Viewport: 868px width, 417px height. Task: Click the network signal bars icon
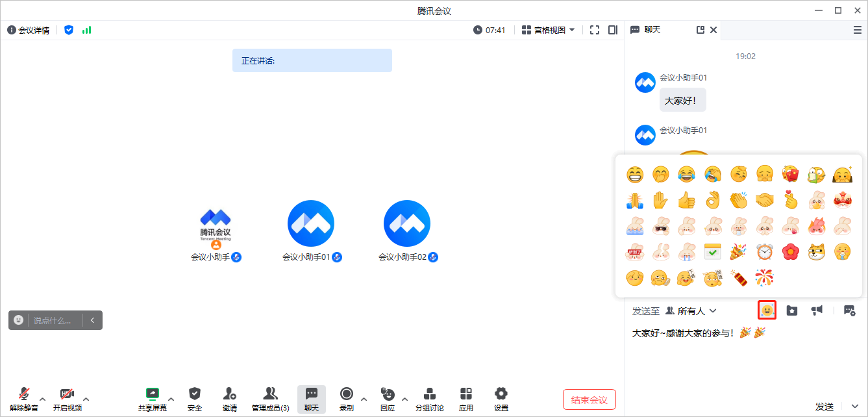point(86,30)
